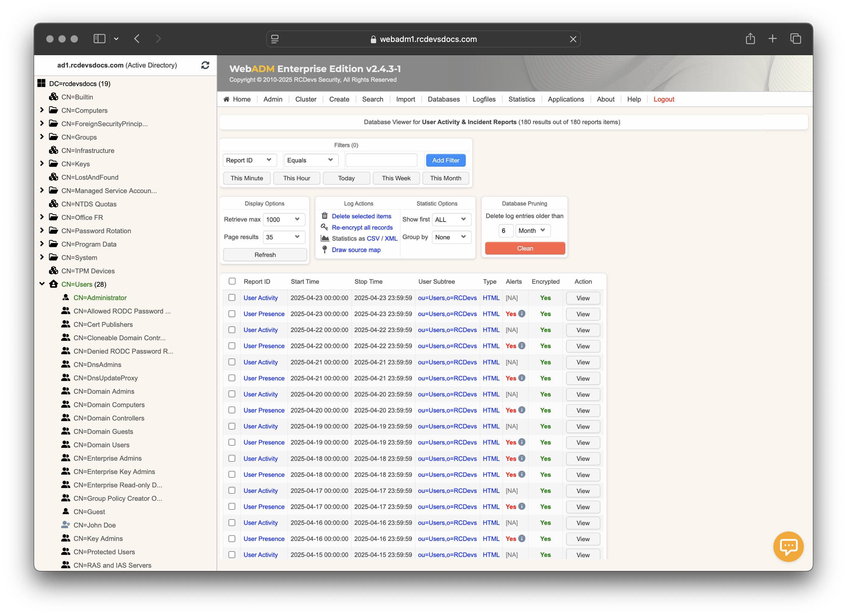Click View for the 2025-04-23 User Activity
The height and width of the screenshot is (616, 847).
pyautogui.click(x=583, y=298)
